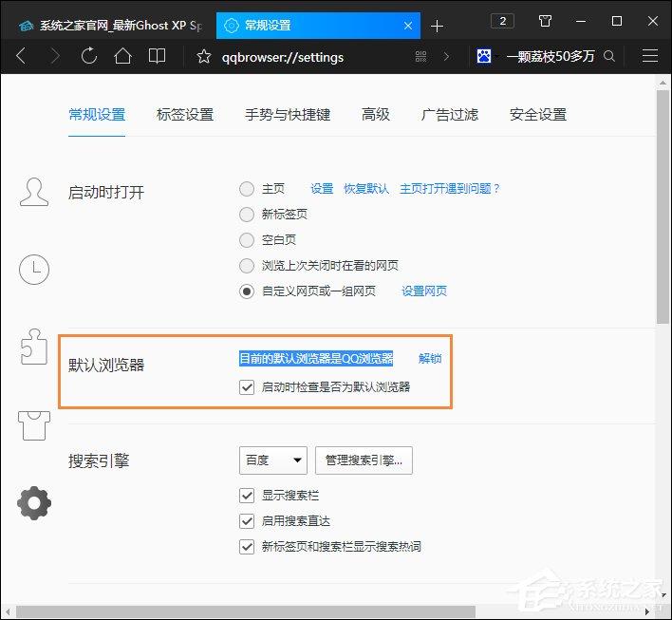Image resolution: width=672 pixels, height=620 pixels.
Task: Select 浏览上次关闭时在看的网页 radio option
Action: click(247, 266)
